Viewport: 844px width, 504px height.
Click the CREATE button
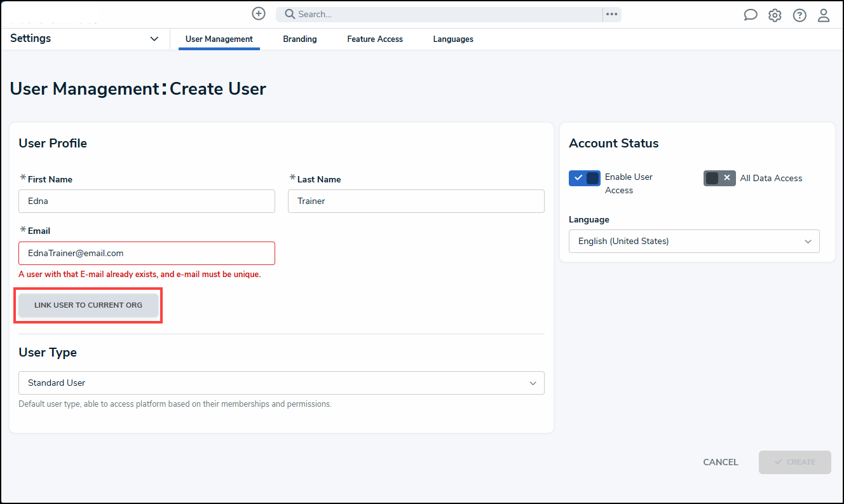[x=794, y=462]
